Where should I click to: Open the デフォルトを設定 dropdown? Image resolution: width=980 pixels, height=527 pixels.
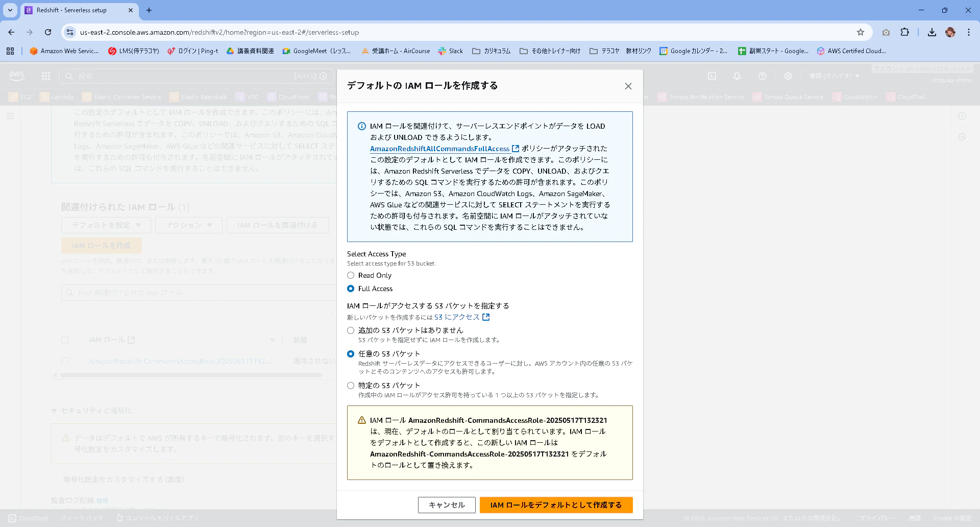point(106,225)
